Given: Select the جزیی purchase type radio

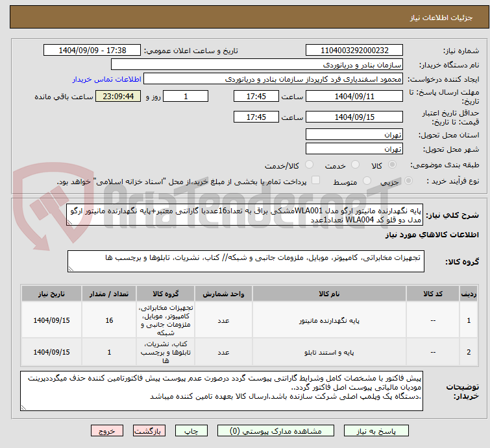Looking at the screenshot, I should pyautogui.click(x=408, y=181).
